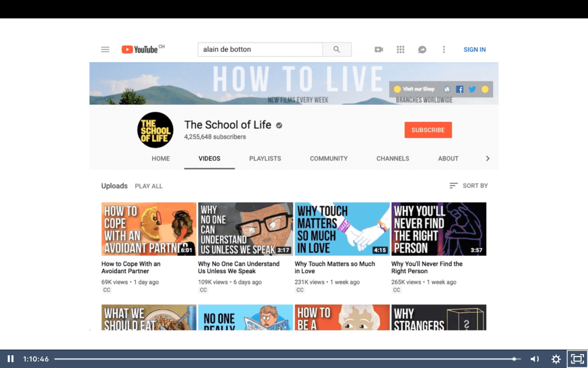Open the YouTube hamburger guide menu
The width and height of the screenshot is (588, 368).
105,49
